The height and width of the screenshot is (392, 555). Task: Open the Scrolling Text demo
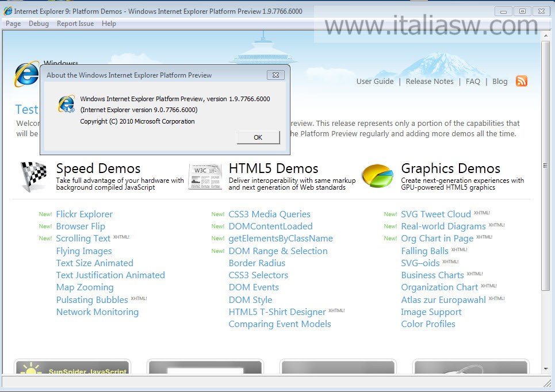(x=83, y=239)
